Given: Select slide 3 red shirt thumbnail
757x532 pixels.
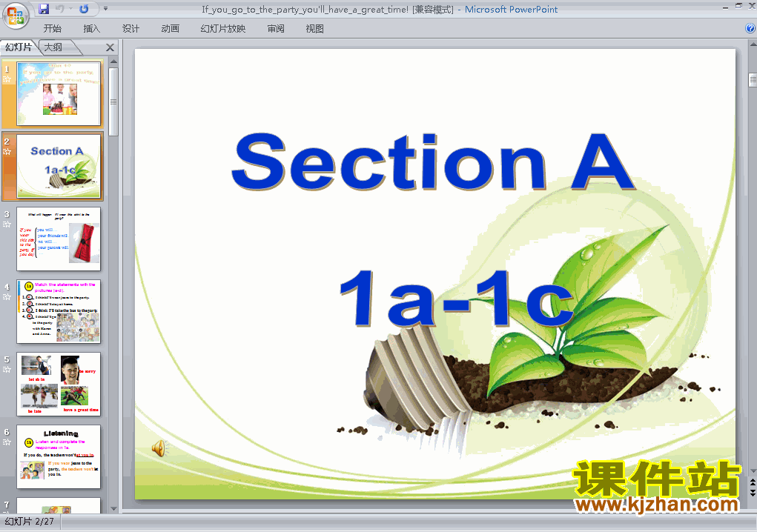Looking at the screenshot, I should point(59,239).
